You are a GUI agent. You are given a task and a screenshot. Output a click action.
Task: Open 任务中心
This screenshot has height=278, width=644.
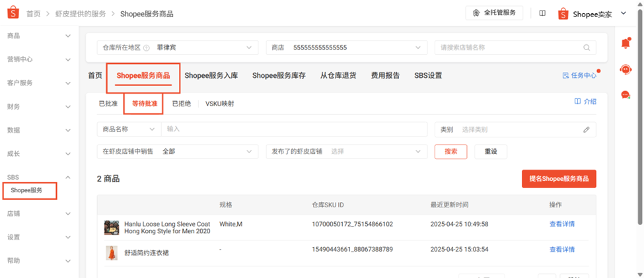click(579, 75)
